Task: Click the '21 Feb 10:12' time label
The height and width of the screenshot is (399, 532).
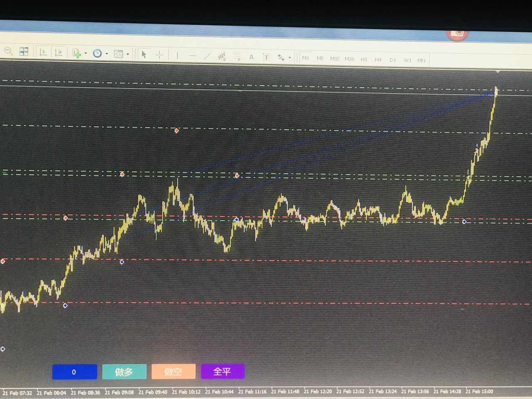Action: click(x=186, y=392)
